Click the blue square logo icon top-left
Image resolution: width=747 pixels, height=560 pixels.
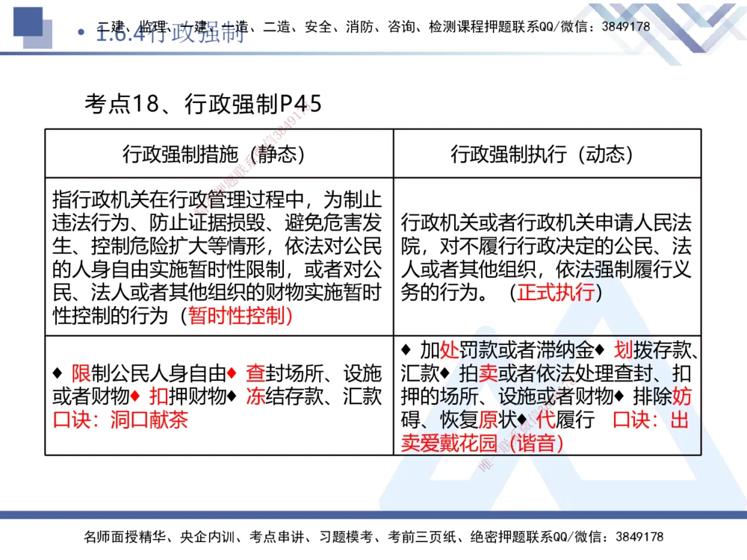tap(28, 21)
